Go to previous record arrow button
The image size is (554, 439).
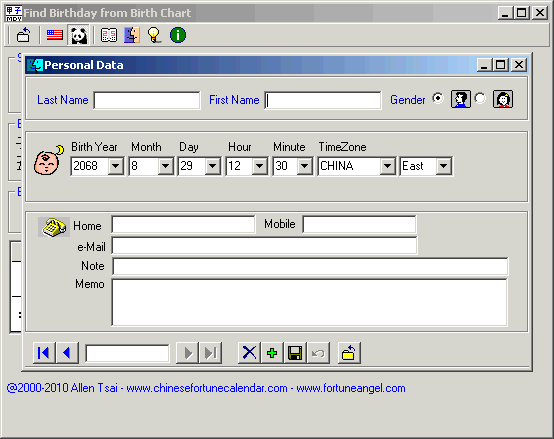tap(67, 353)
